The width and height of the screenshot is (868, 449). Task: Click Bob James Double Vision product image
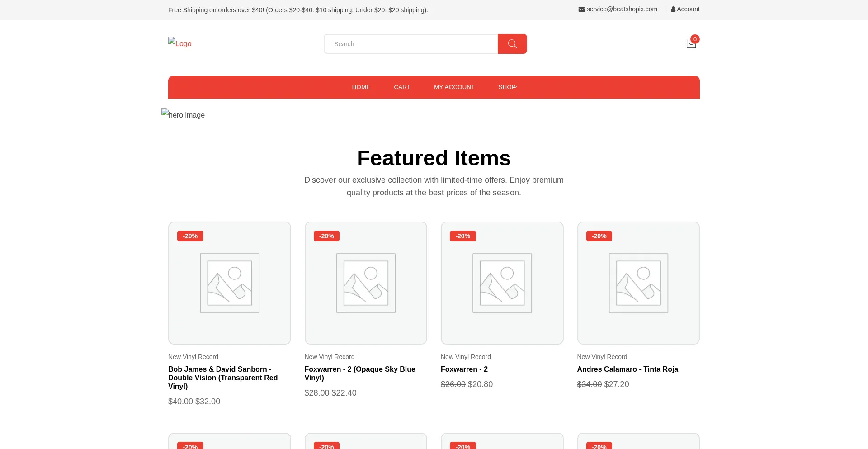click(230, 283)
